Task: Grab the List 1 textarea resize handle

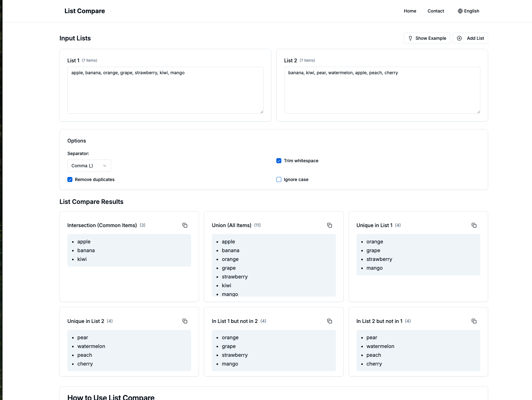Action: pos(262,112)
